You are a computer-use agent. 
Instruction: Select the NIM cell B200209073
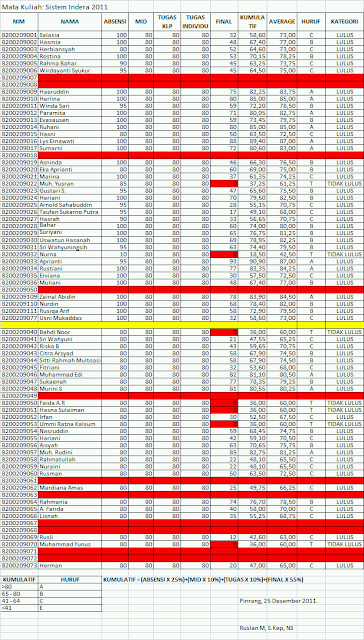(19, 565)
